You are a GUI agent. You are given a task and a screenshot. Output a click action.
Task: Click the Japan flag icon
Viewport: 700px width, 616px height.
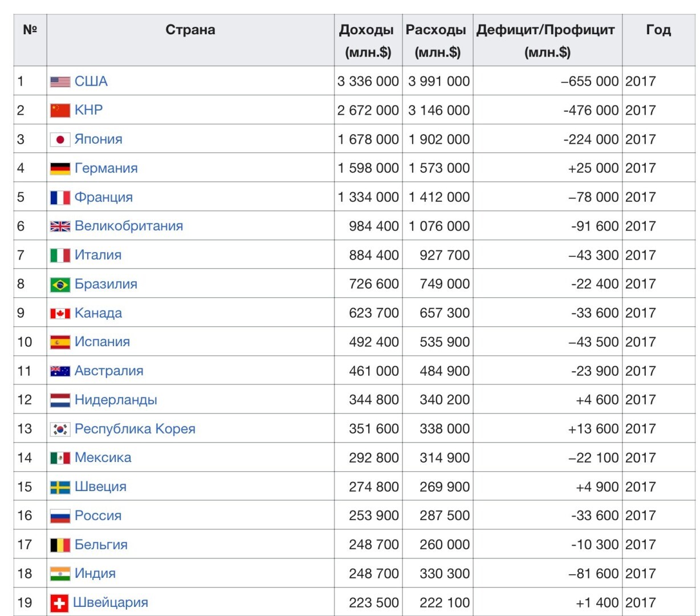click(60, 139)
